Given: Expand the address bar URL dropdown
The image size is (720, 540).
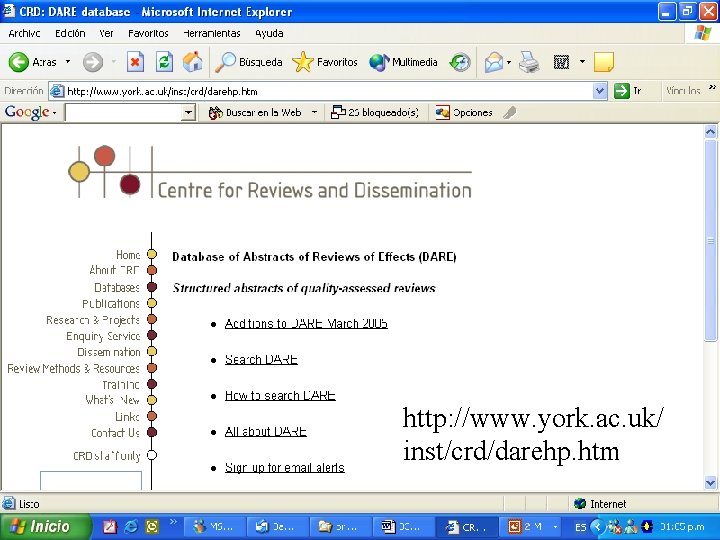Looking at the screenshot, I should coord(599,91).
